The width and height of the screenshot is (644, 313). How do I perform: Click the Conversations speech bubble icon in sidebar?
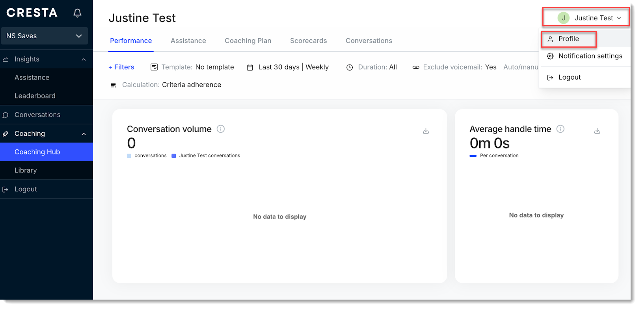(x=6, y=115)
